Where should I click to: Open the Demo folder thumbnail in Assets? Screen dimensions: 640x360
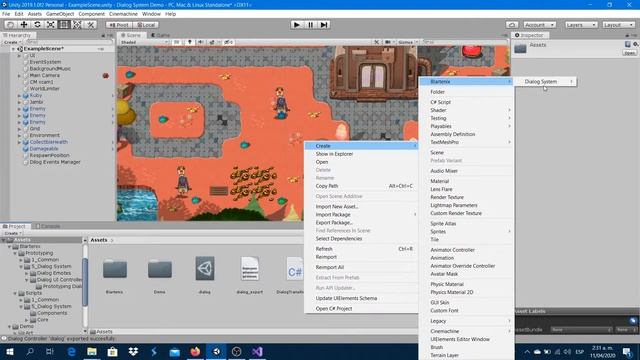pos(160,269)
